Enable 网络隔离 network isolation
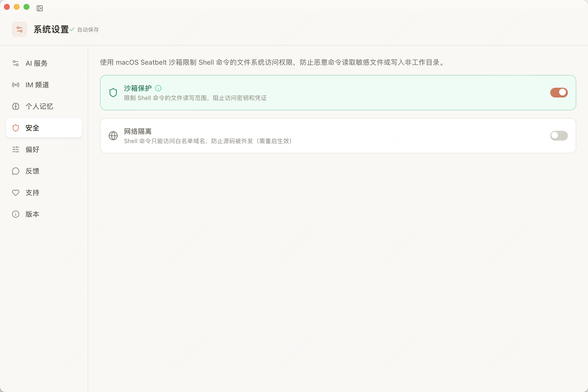 coord(559,136)
